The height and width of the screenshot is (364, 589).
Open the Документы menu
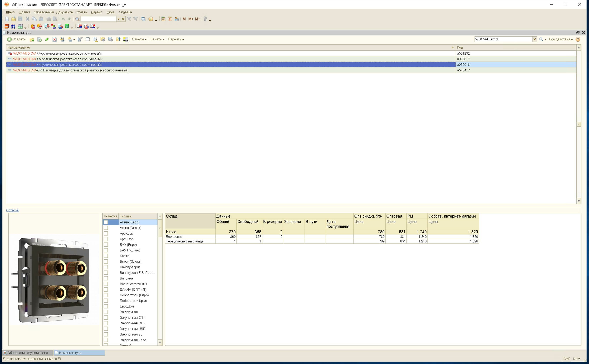click(65, 12)
